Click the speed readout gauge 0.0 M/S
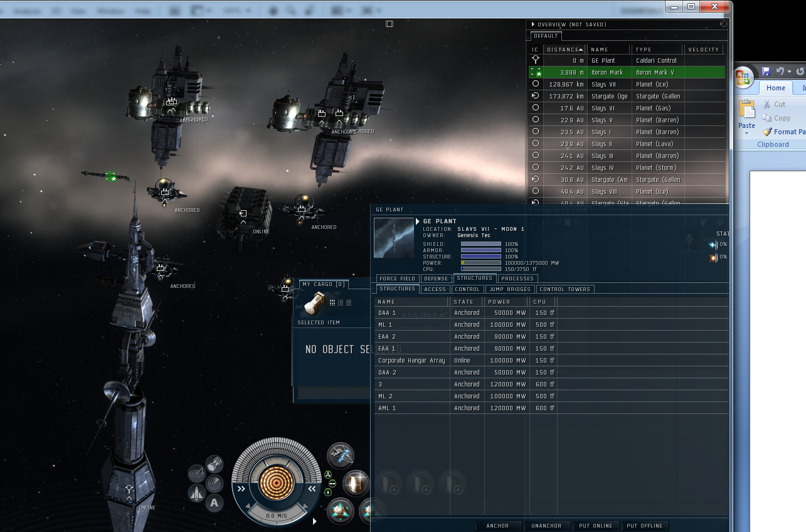806x532 pixels. point(277,516)
